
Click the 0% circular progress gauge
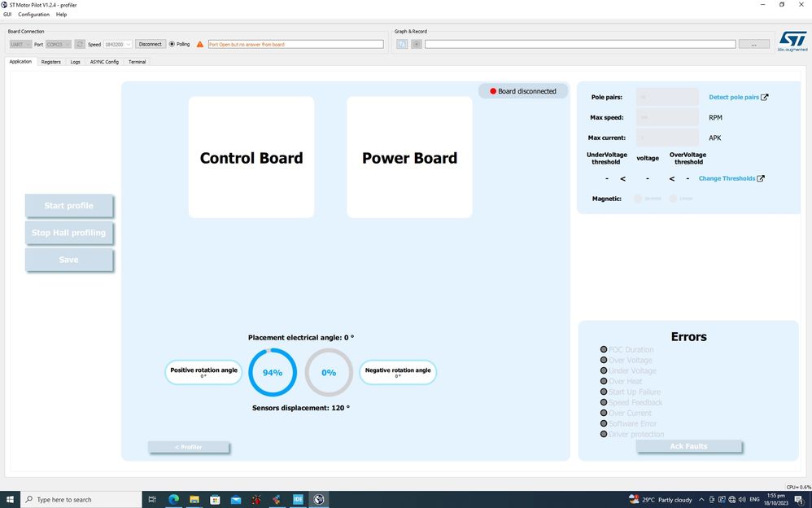pyautogui.click(x=329, y=372)
